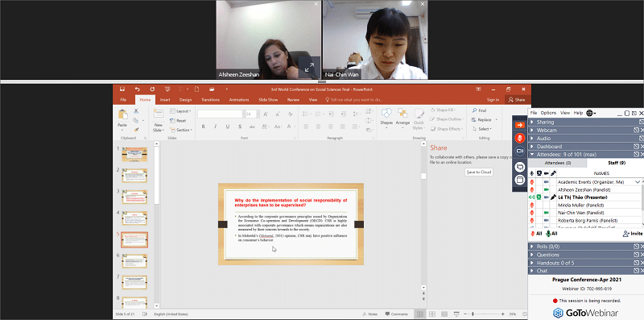Switch to Slide Sorter view icon
Viewport: 644px width, 320px height.
[432, 314]
